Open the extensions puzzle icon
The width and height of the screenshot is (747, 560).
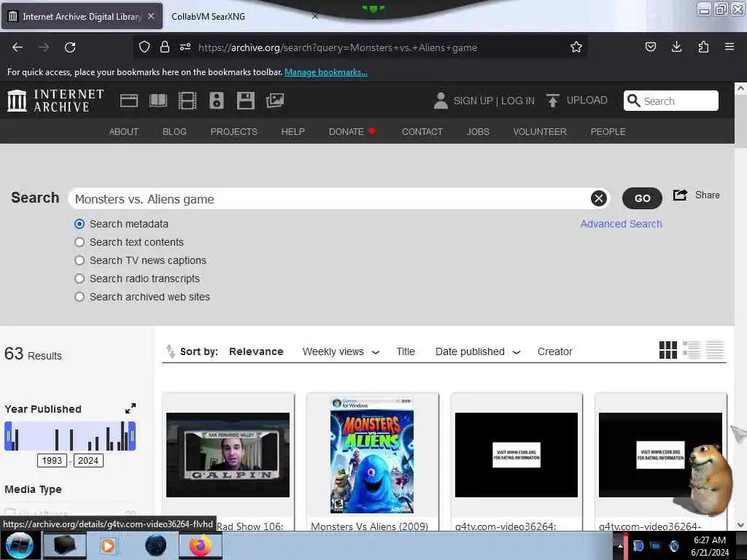[703, 47]
